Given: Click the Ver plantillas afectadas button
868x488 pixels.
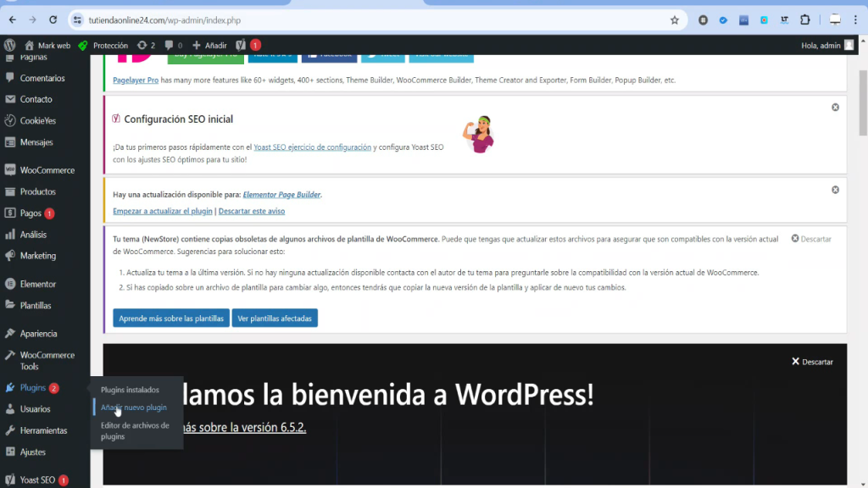Looking at the screenshot, I should 275,319.
